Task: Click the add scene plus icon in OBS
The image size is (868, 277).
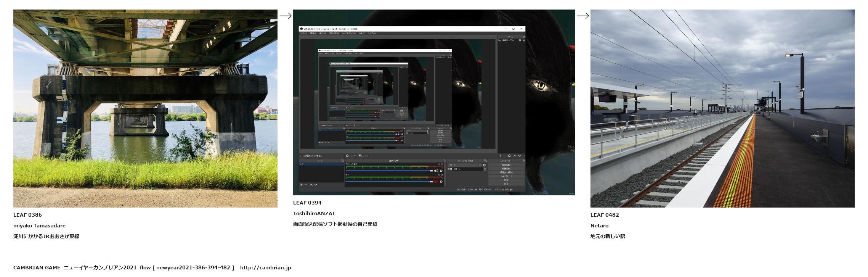Action: [301, 185]
